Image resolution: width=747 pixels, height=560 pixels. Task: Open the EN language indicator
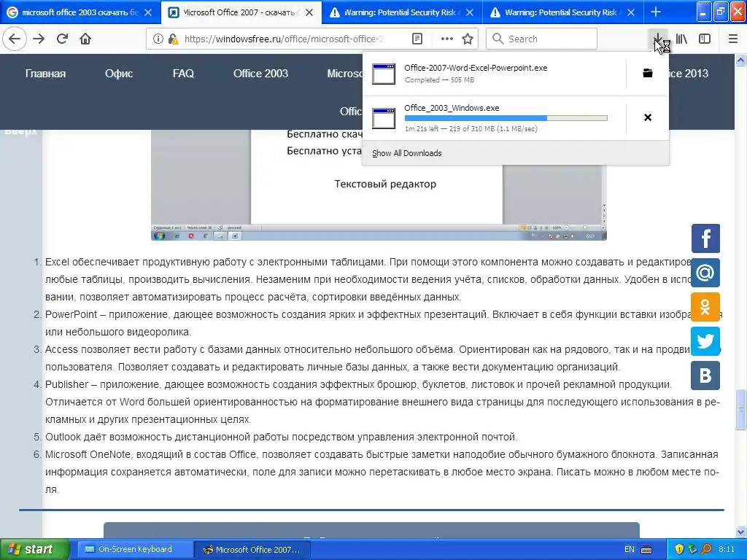[x=630, y=549]
